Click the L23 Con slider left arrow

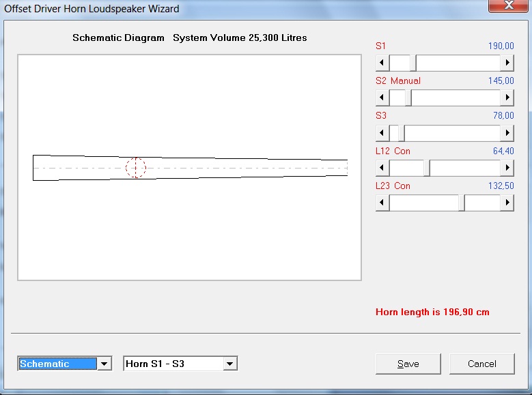pos(382,203)
